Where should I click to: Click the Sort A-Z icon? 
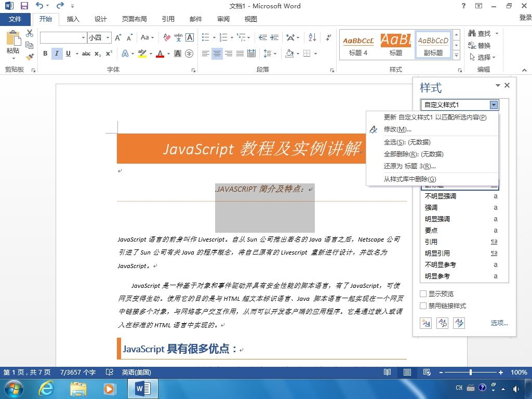pos(312,37)
